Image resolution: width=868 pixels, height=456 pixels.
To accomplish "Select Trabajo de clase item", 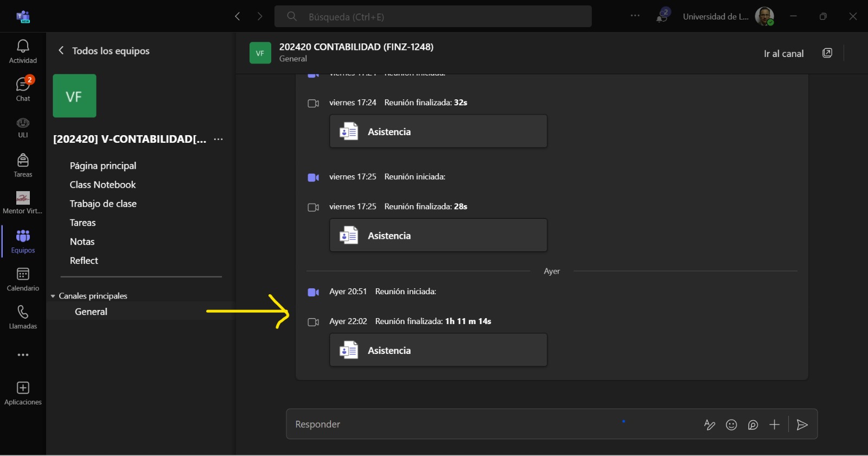I will pos(103,204).
